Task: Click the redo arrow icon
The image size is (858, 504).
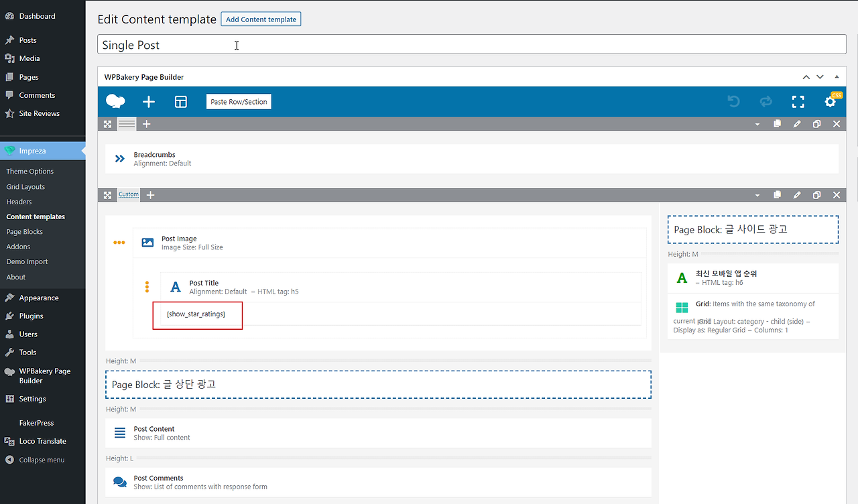Action: [x=765, y=102]
